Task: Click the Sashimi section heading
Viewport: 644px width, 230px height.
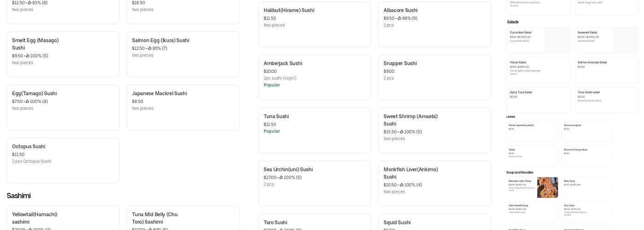Action: tap(19, 195)
